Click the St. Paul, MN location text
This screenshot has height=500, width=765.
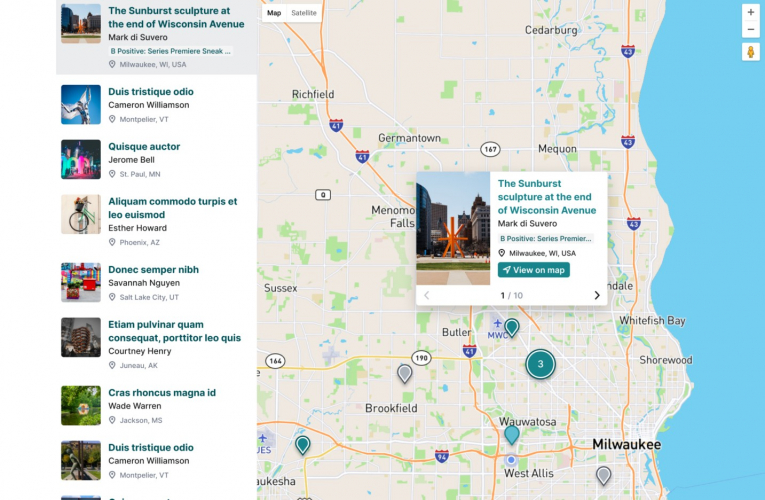tap(140, 174)
